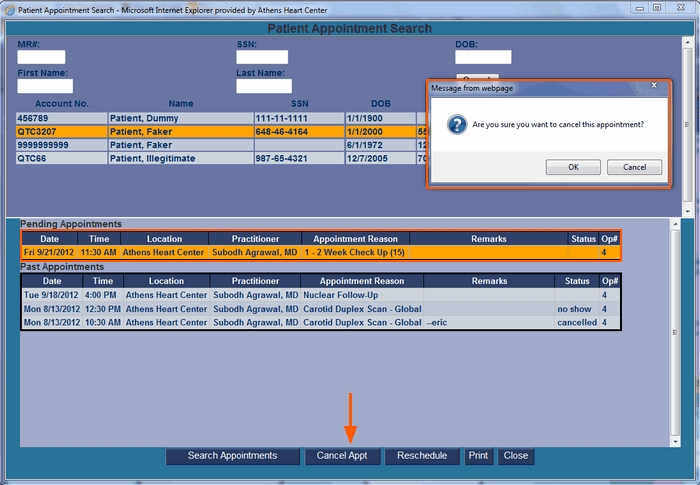700x485 pixels.
Task: Focus the SSN input field
Action: click(x=262, y=57)
